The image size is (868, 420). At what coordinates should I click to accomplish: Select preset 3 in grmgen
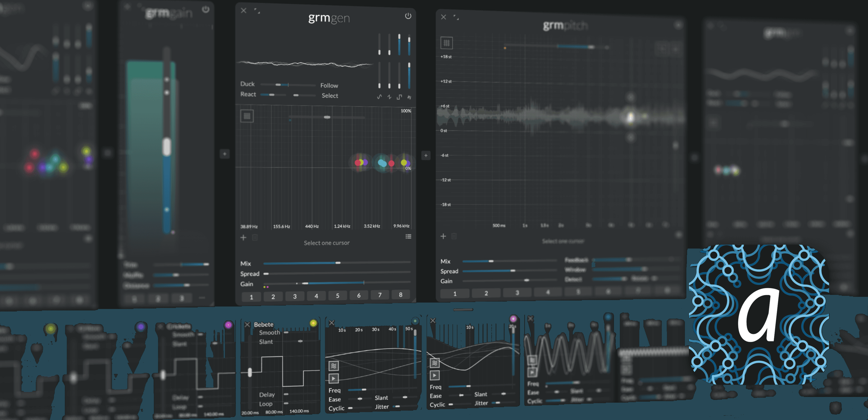[295, 296]
